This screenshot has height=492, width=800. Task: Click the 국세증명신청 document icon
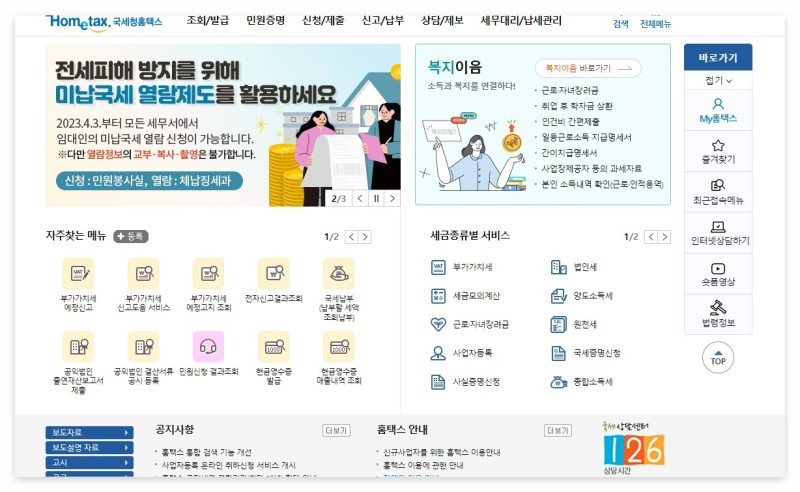tap(559, 353)
